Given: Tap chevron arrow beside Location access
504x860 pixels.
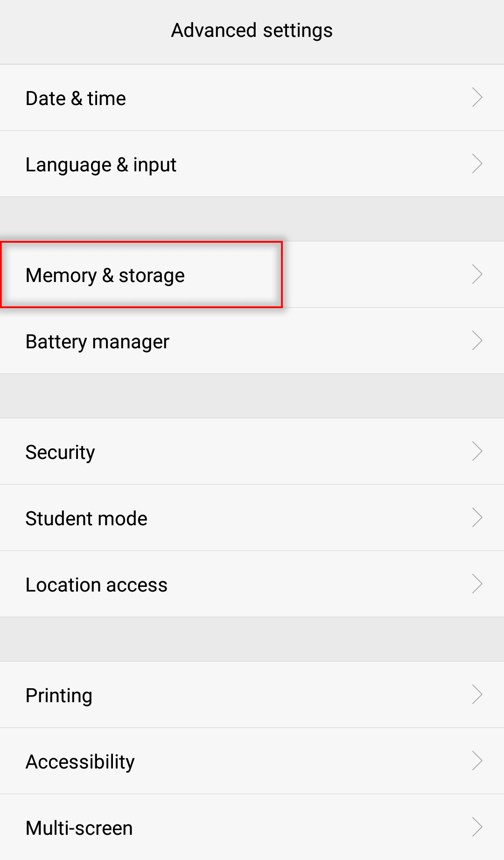Looking at the screenshot, I should pos(477,584).
